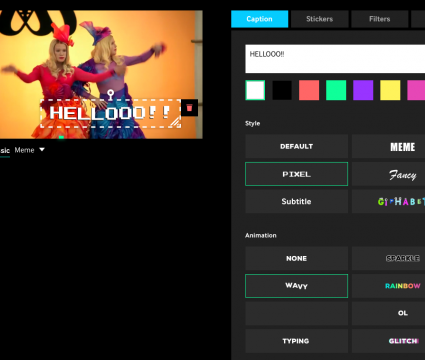
Task: Set animation to TYPING
Action: click(296, 341)
